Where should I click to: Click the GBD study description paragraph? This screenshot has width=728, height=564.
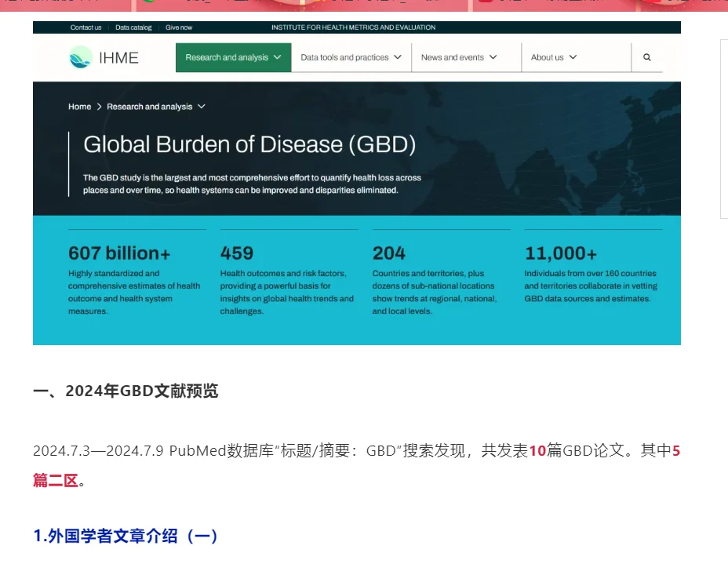pos(252,184)
